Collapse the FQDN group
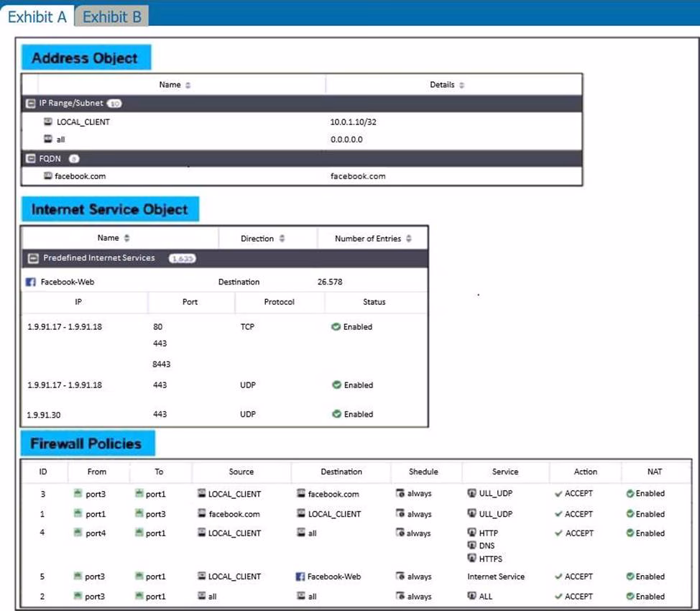Image resolution: width=700 pixels, height=611 pixels. (x=31, y=158)
